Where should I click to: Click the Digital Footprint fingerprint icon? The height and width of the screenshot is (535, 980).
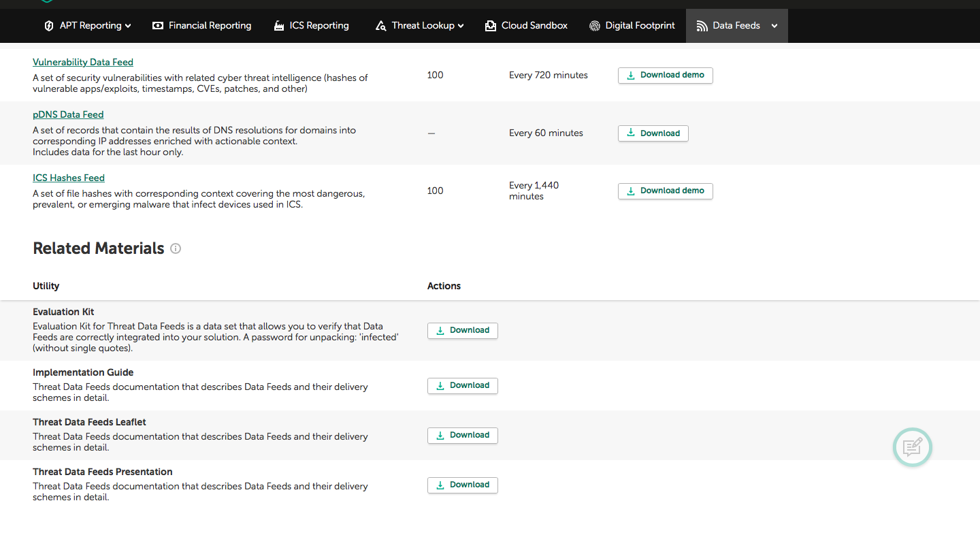[x=595, y=26]
